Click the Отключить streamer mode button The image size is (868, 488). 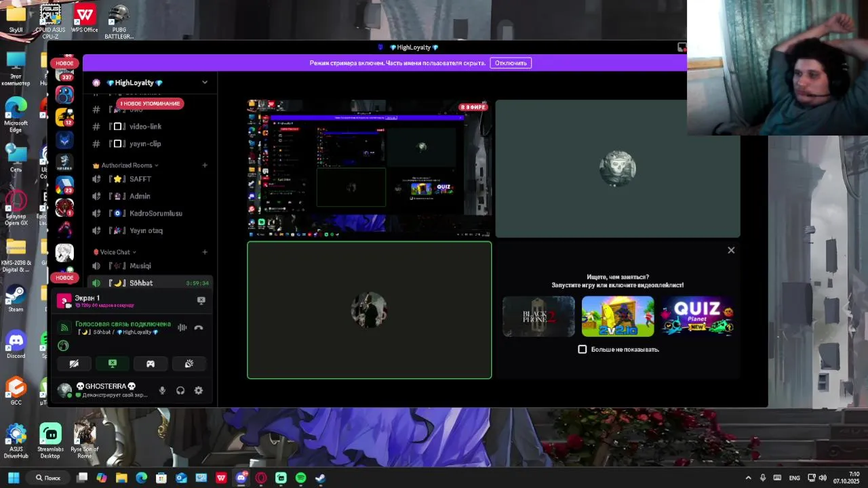point(511,63)
